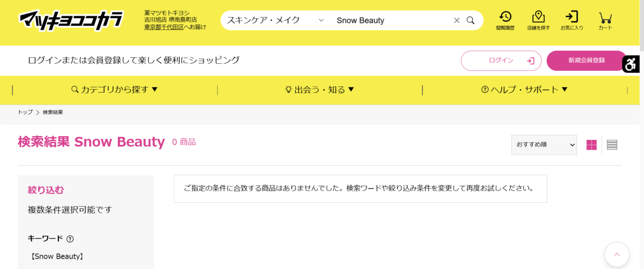644x269 pixels.
Task: Expand the ヘルプ・サポート menu
Action: click(524, 89)
